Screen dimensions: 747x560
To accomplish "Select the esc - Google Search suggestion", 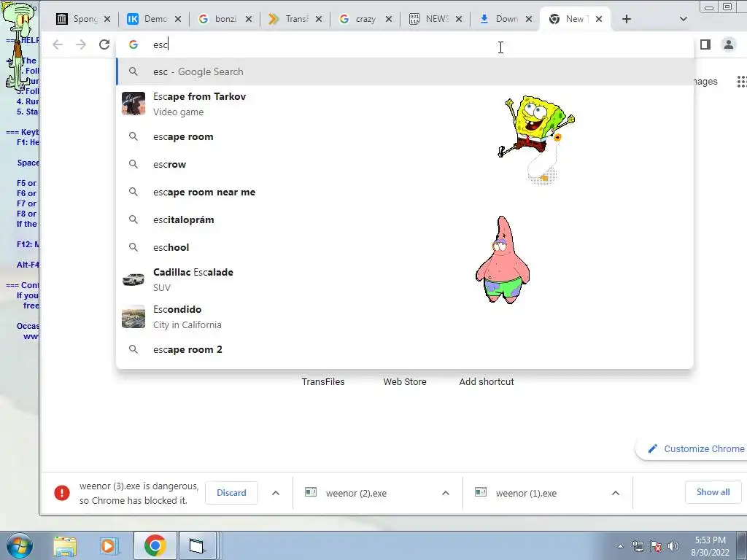I will (405, 71).
